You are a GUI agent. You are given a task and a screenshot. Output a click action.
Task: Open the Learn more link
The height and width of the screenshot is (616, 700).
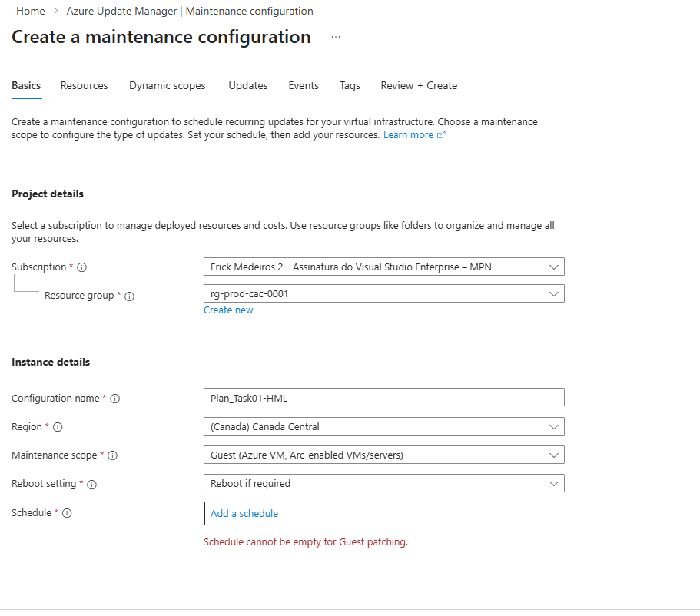click(x=409, y=134)
